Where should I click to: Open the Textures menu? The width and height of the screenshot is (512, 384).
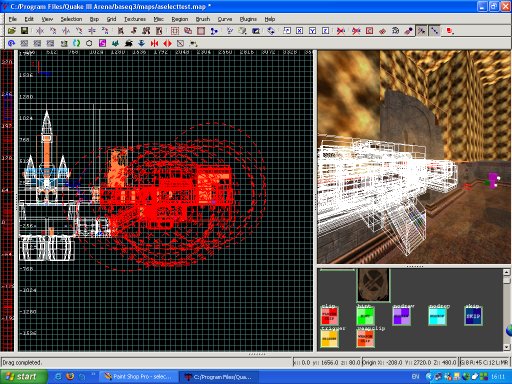point(135,19)
